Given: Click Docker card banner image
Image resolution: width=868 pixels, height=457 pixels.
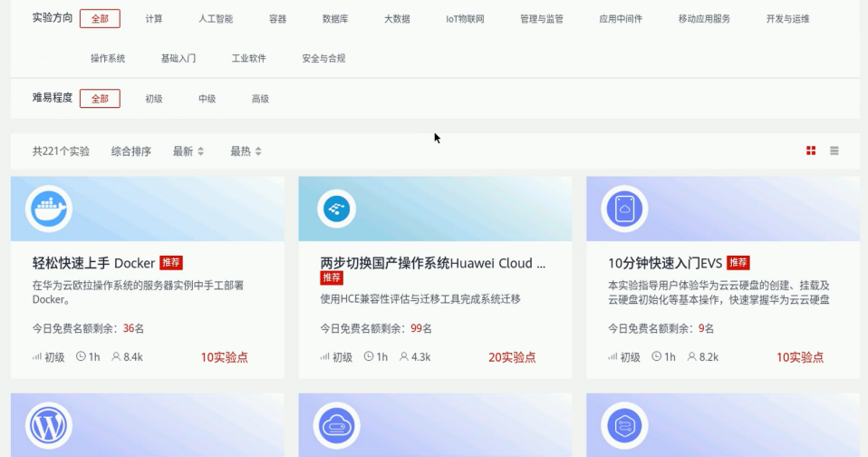Looking at the screenshot, I should (148, 209).
